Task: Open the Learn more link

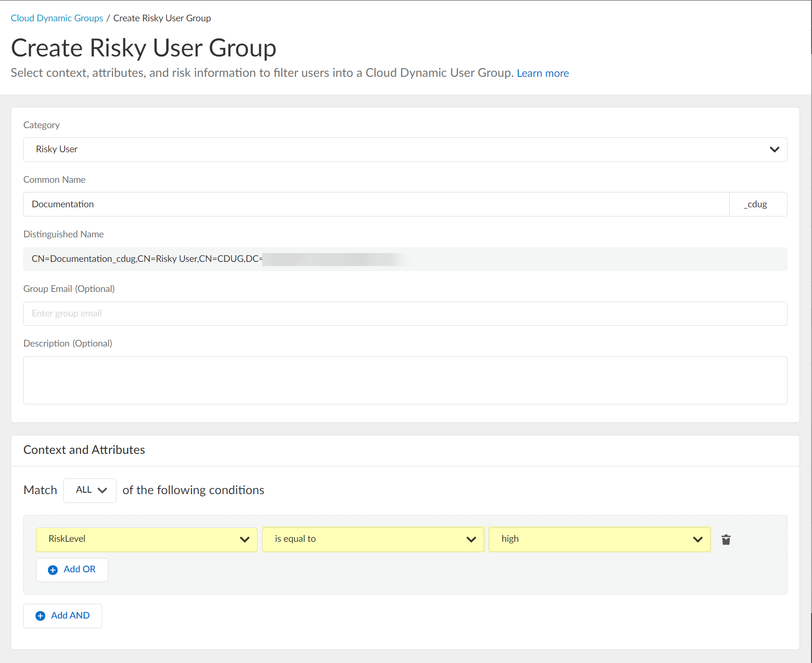Action: (x=542, y=73)
